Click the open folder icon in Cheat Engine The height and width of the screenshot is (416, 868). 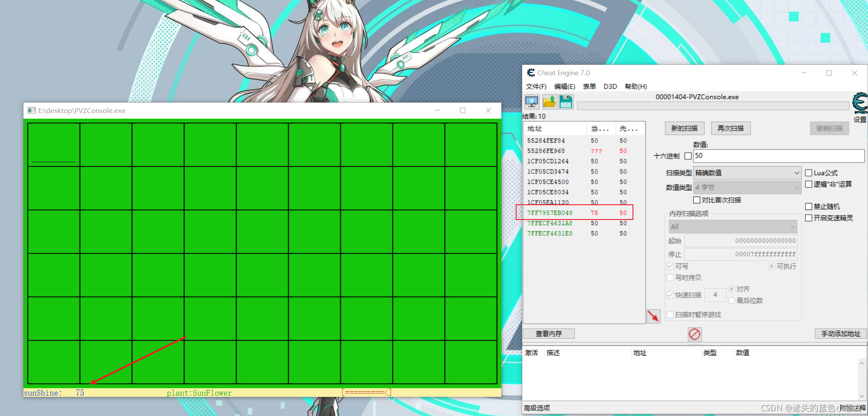[549, 102]
